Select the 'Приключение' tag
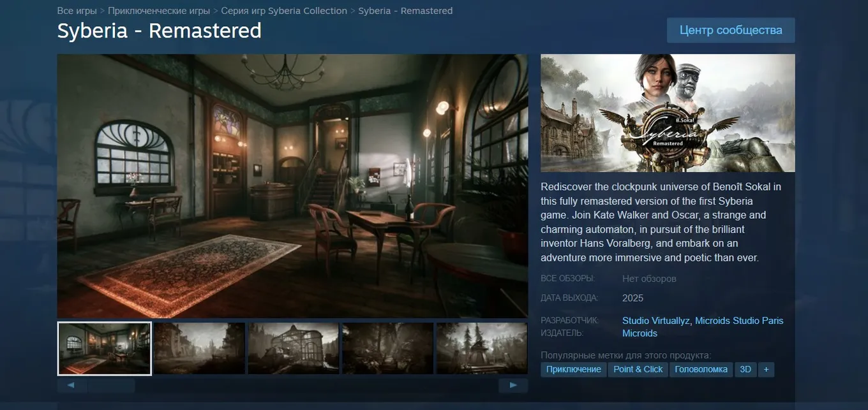868x410 pixels. (574, 369)
